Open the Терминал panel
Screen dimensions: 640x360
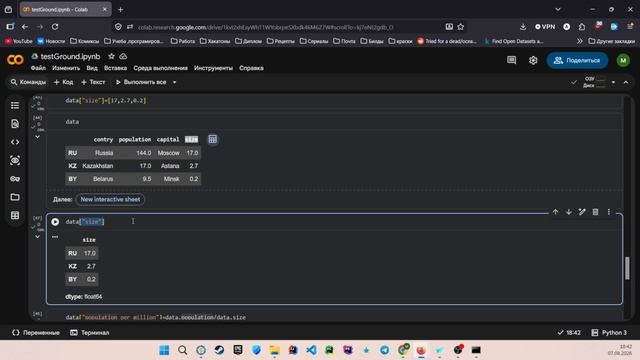click(90, 333)
